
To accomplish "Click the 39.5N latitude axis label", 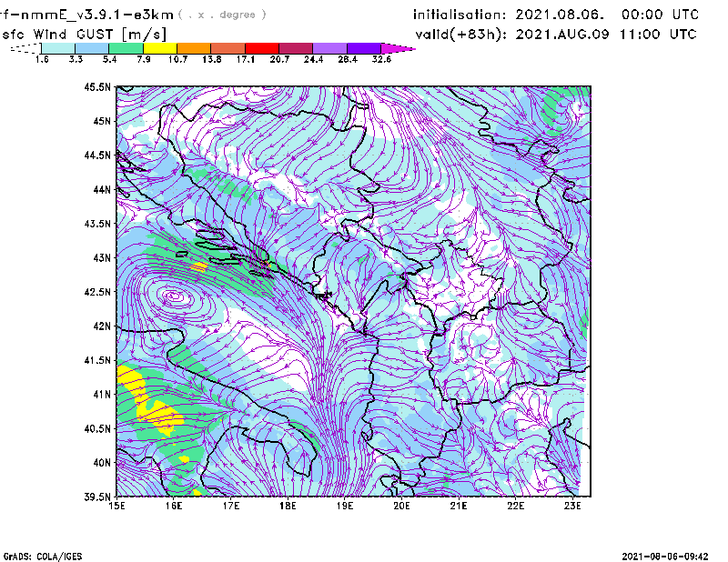I will [97, 497].
